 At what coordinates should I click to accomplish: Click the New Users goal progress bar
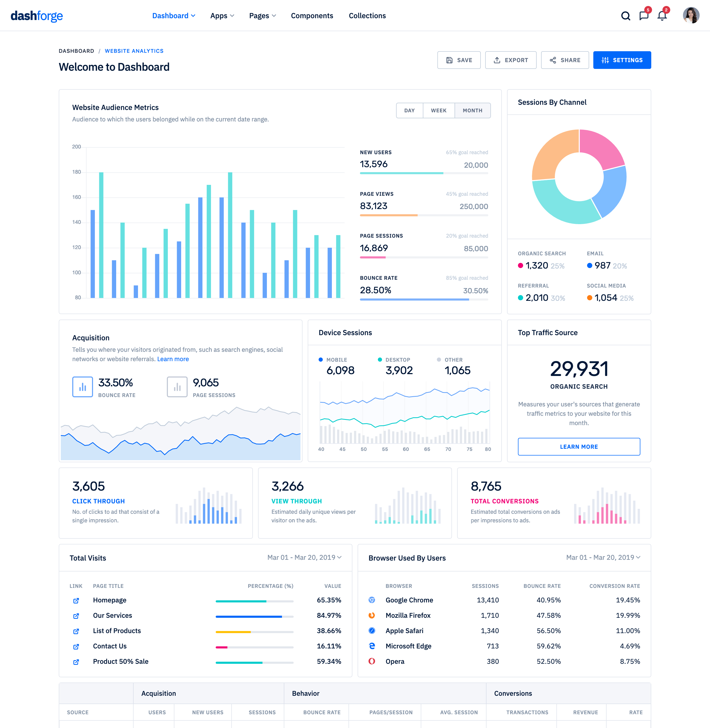424,173
